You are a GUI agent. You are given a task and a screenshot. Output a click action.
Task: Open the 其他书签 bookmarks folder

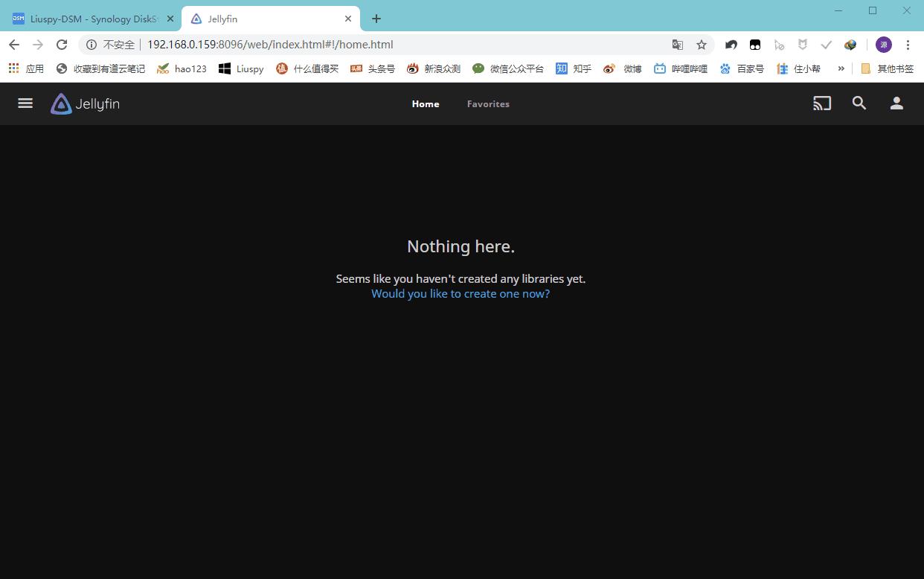tap(887, 68)
